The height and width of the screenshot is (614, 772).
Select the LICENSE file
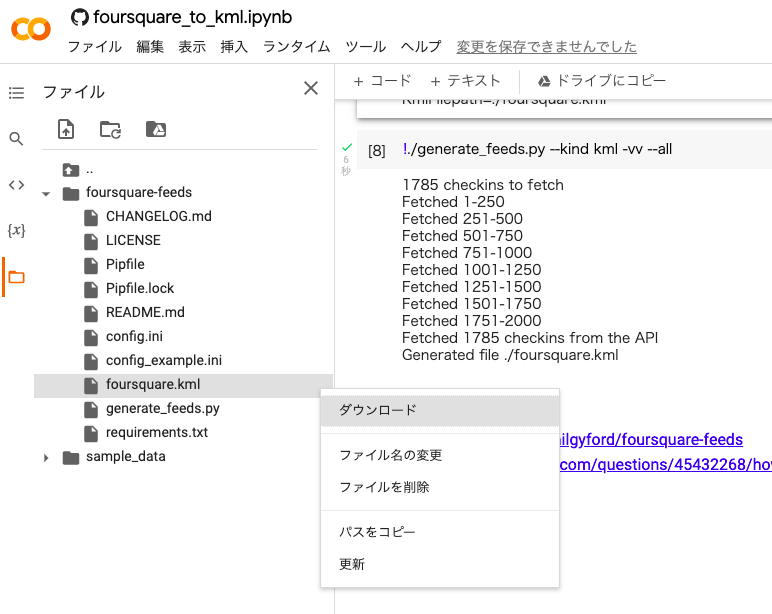(133, 240)
